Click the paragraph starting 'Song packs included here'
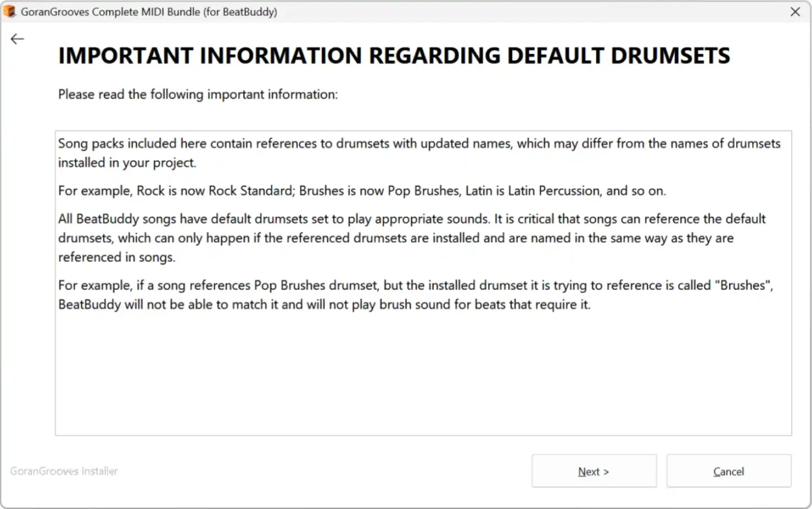 (x=419, y=153)
